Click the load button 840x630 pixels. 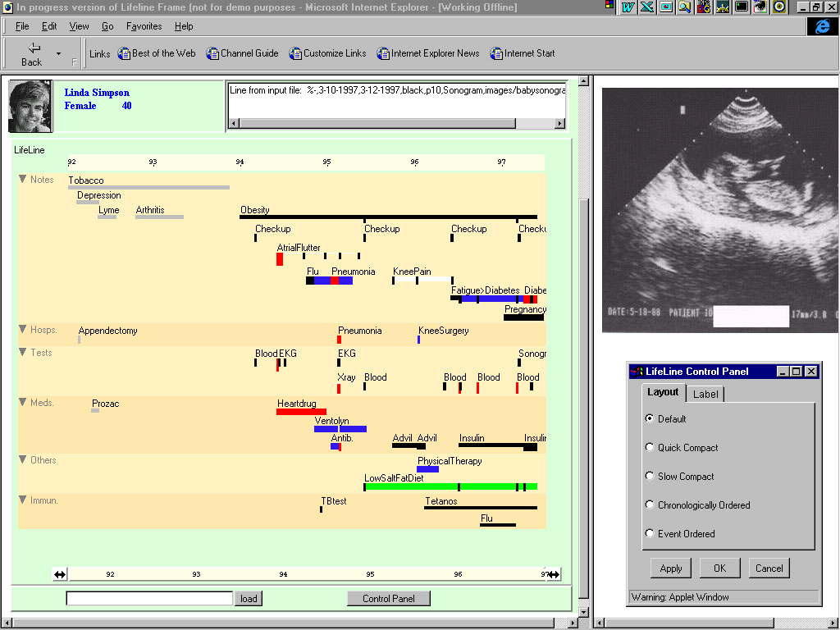[249, 598]
